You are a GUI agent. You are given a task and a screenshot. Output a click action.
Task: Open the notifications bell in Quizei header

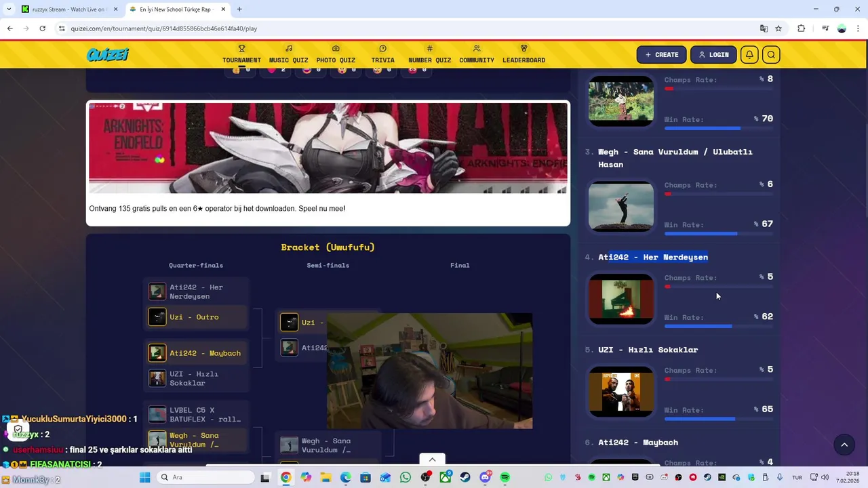click(x=749, y=55)
